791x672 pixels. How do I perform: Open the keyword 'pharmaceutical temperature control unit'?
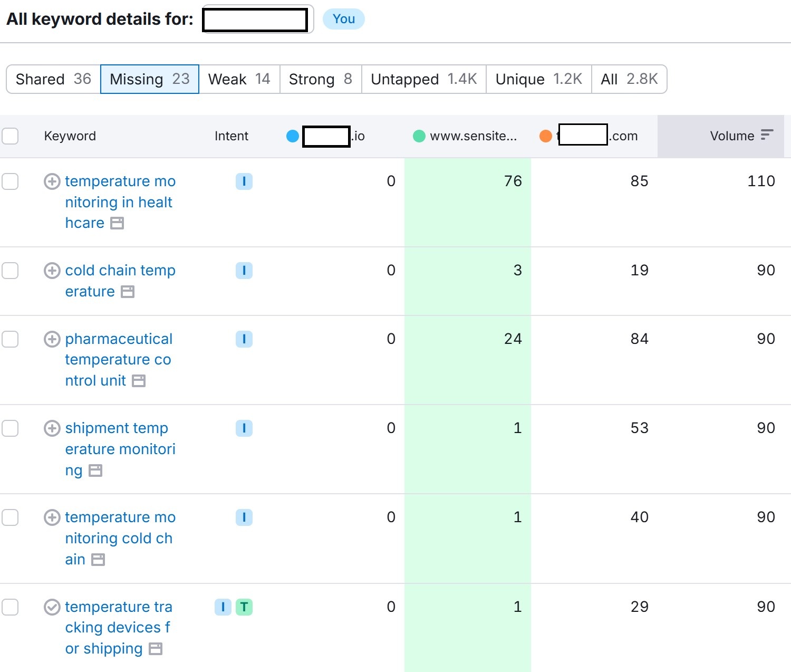pos(118,359)
